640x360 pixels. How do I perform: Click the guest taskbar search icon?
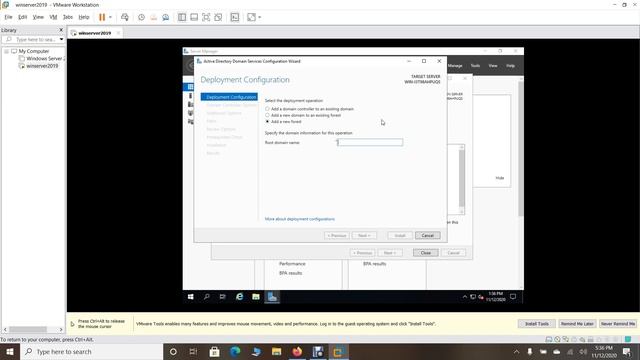pos(207,297)
